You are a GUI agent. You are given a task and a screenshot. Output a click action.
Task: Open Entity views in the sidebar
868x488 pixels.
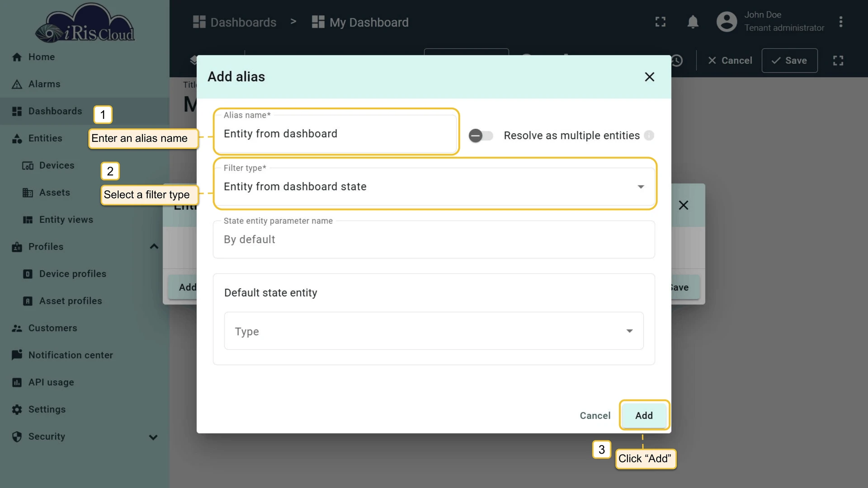pos(85,220)
